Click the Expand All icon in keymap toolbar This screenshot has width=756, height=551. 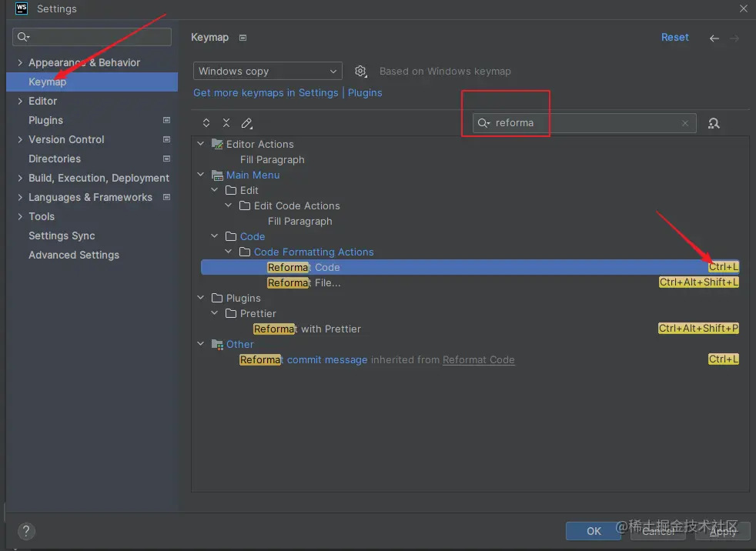(x=206, y=123)
